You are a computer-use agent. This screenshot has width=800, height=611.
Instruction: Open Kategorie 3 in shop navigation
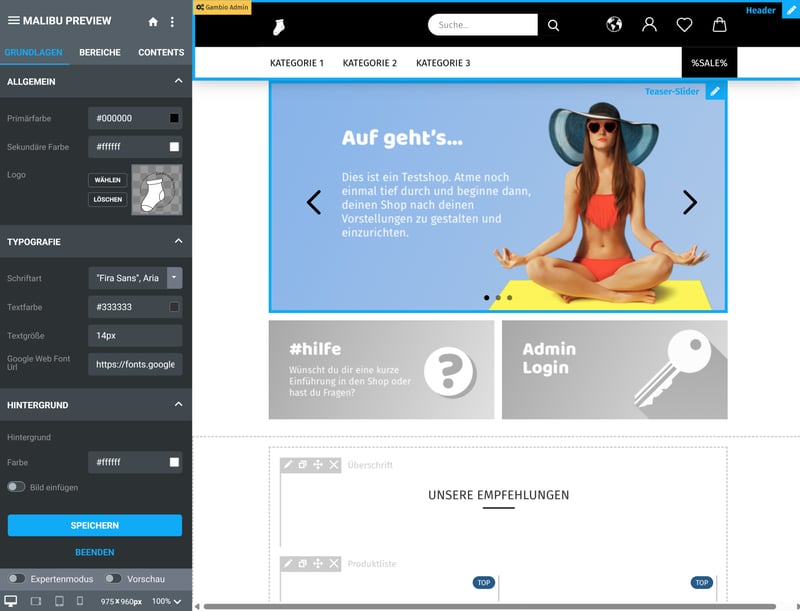pos(443,63)
